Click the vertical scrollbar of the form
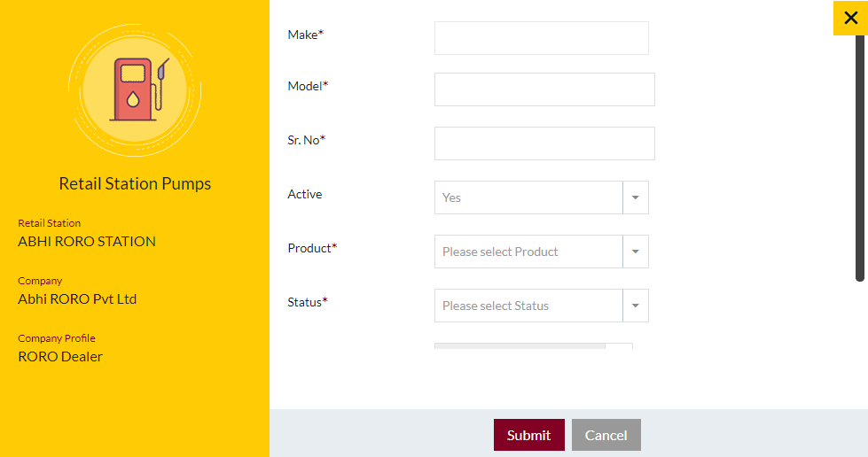The width and height of the screenshot is (868, 457). point(860,158)
